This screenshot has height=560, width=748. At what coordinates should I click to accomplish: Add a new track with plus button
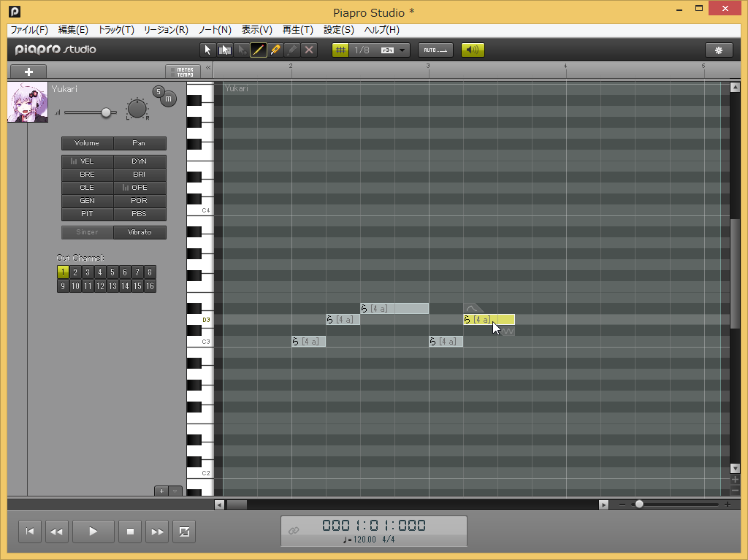28,72
